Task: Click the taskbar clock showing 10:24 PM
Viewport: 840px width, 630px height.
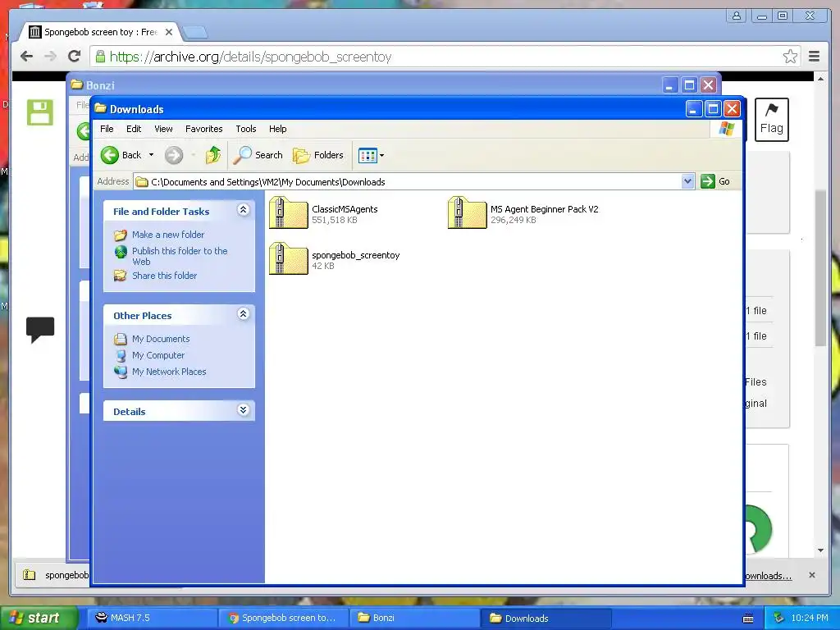Action: pos(810,619)
